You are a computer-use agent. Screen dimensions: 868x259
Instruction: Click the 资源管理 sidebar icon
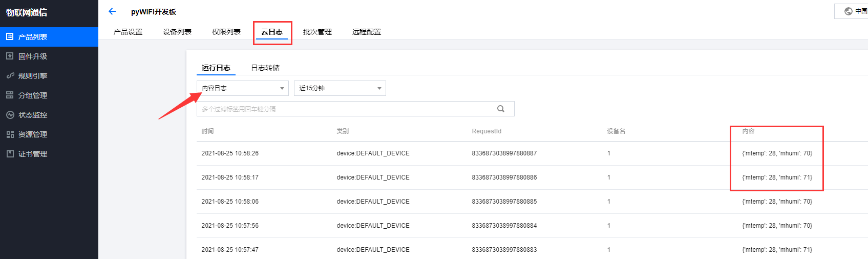point(10,134)
